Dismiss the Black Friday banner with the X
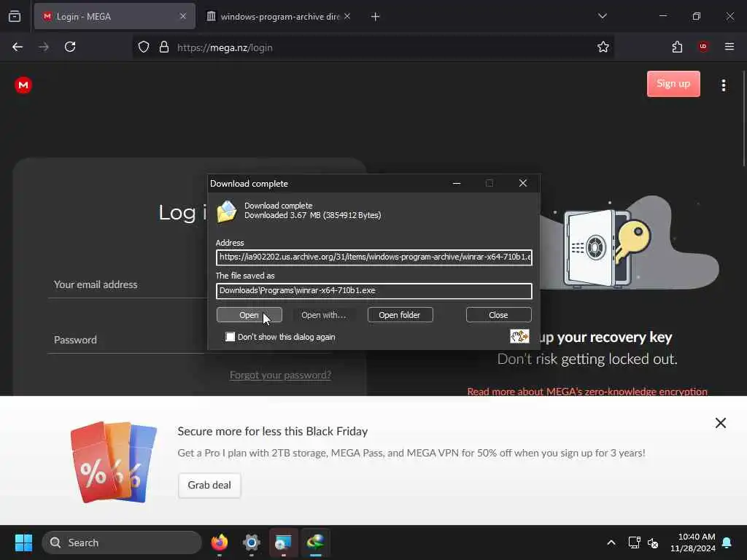747x560 pixels. pos(720,423)
